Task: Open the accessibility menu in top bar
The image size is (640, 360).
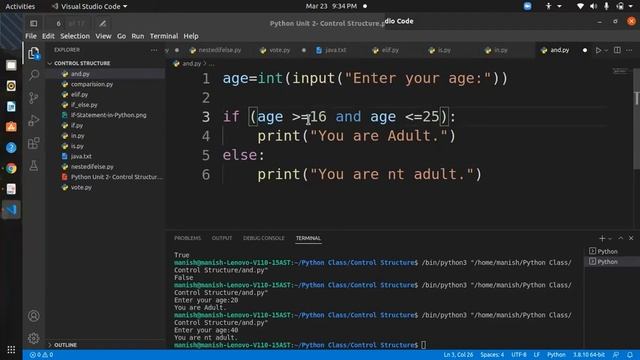Action: [x=553, y=6]
